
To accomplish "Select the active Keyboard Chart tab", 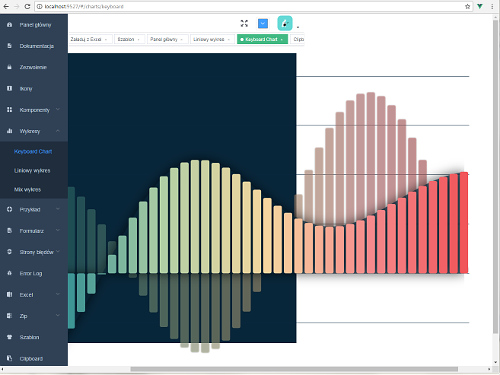I will [x=262, y=39].
